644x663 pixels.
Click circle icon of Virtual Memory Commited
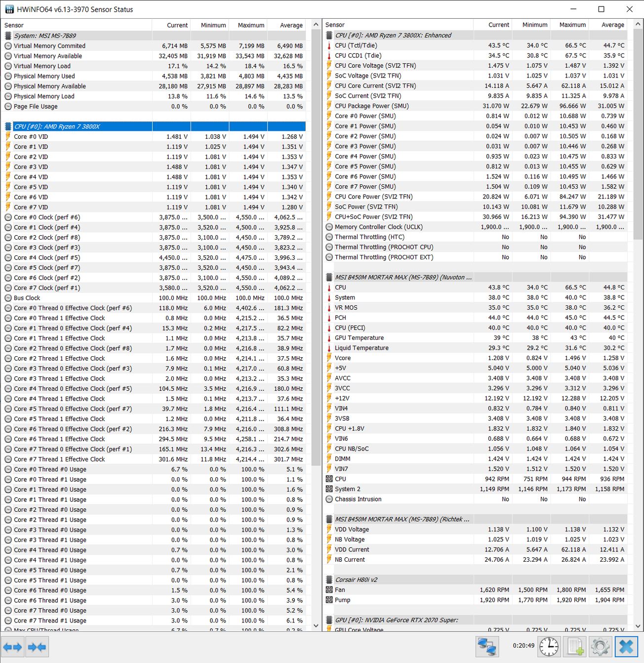(8, 46)
